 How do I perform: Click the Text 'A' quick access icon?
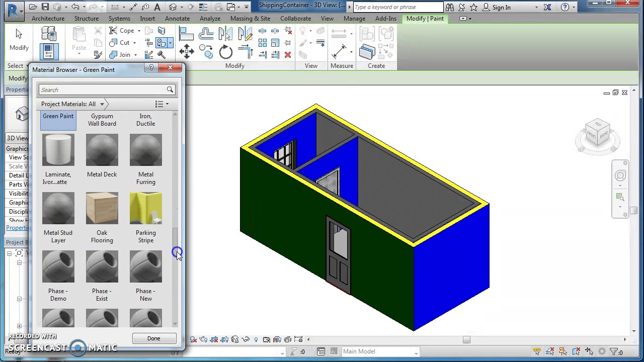(x=157, y=7)
